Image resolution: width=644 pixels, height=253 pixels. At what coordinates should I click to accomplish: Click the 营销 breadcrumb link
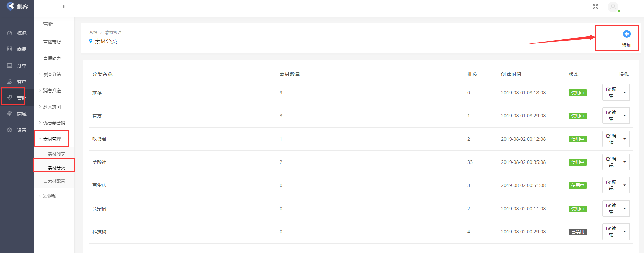point(93,33)
